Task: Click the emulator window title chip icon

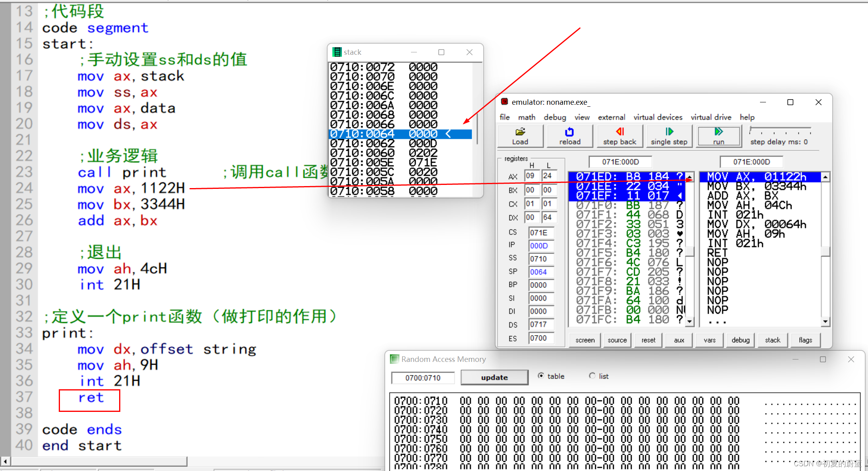Action: point(504,102)
